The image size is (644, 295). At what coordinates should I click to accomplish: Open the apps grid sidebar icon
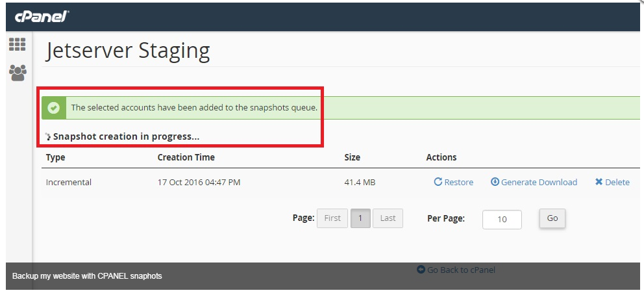point(18,44)
